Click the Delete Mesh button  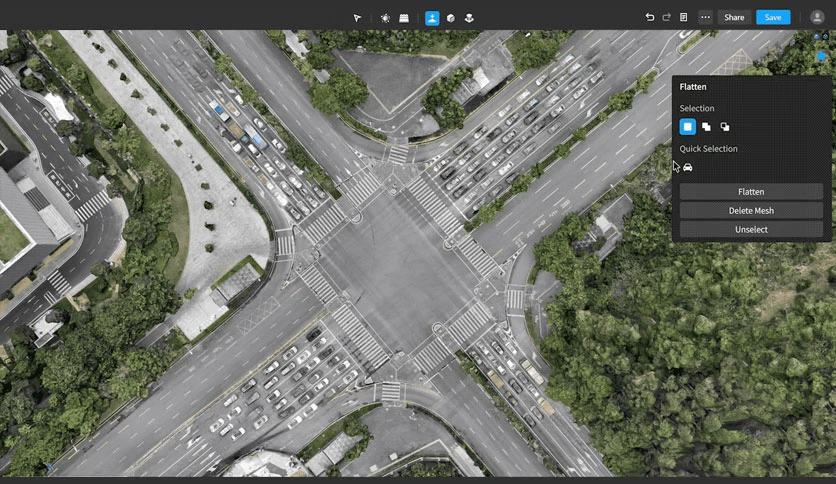click(x=751, y=211)
